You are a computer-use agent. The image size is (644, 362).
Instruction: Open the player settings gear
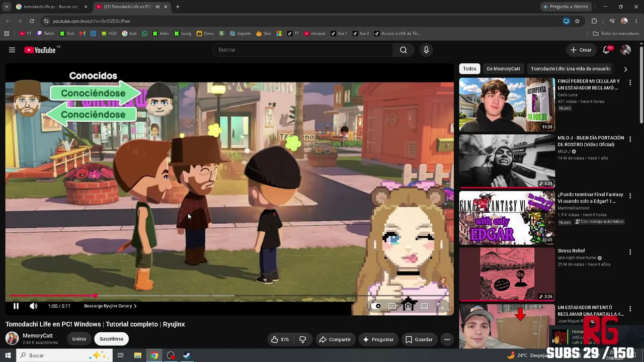click(408, 306)
